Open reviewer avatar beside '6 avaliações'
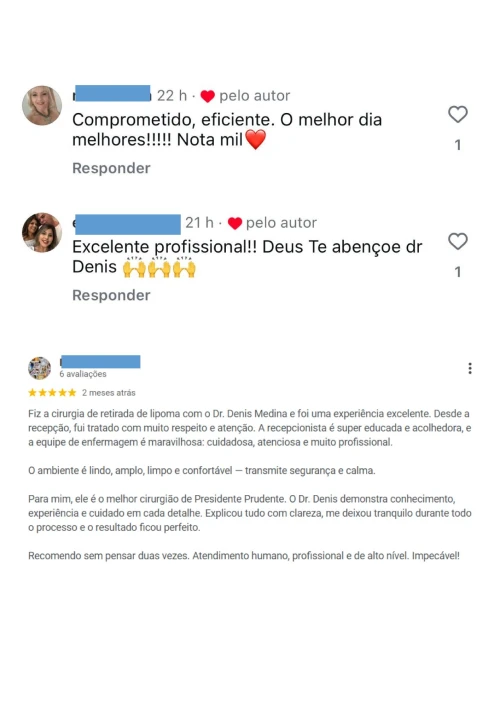 [x=40, y=368]
